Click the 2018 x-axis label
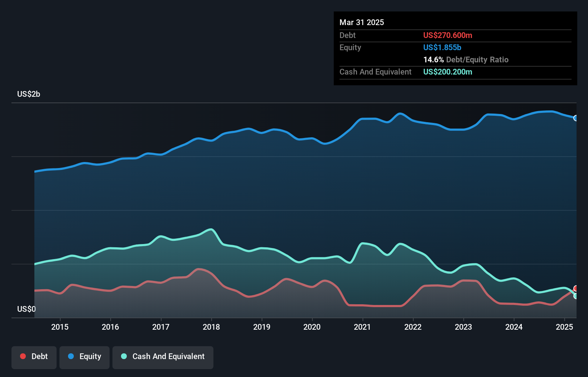The width and height of the screenshot is (588, 377). [x=211, y=327]
